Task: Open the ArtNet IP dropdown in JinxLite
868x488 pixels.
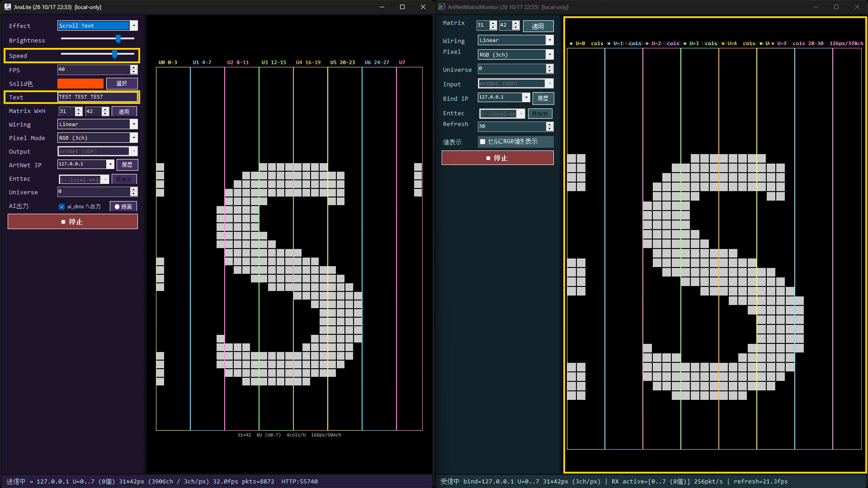Action: [110, 164]
